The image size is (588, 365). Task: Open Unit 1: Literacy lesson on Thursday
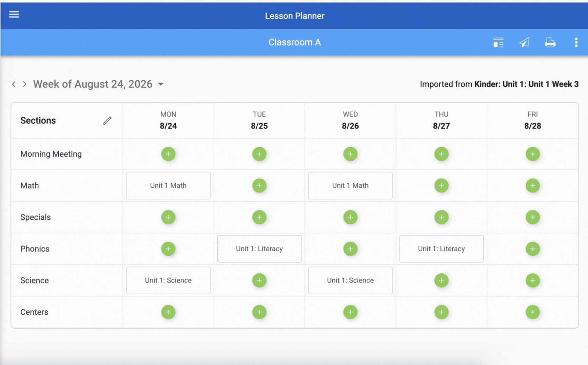(441, 249)
